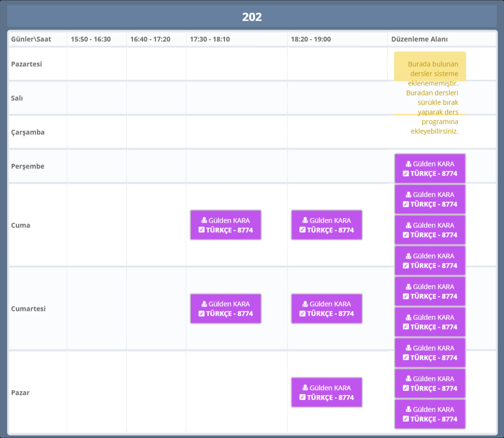The width and height of the screenshot is (504, 438).
Task: Click teacher icon on Cumartesi 17:30 lesson card
Action: (204, 304)
